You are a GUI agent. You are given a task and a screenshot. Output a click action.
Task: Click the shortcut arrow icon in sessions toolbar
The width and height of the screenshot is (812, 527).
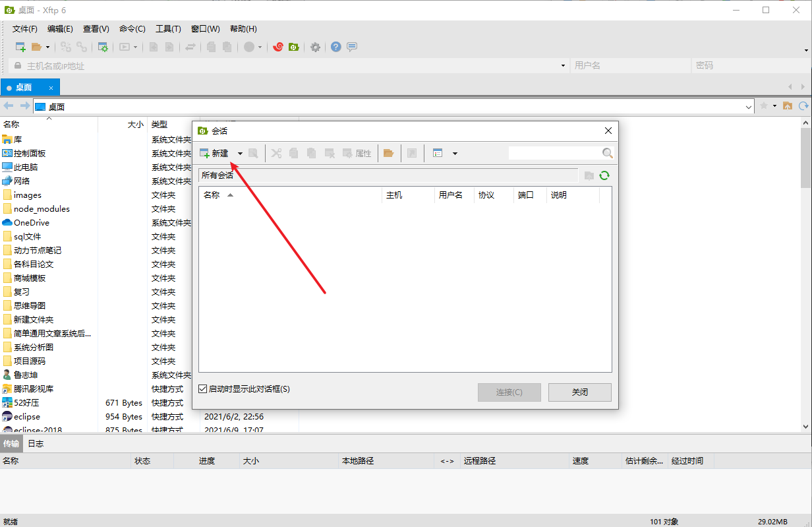pos(412,153)
